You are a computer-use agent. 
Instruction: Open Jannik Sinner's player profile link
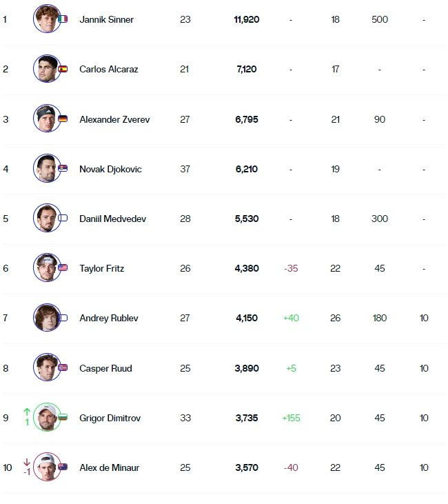106,19
